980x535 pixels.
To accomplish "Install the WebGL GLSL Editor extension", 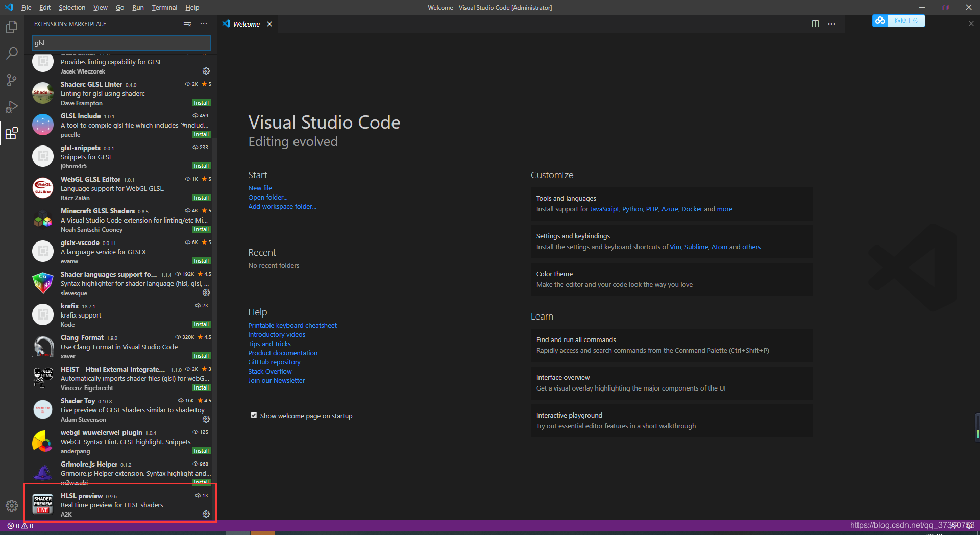I will 201,198.
